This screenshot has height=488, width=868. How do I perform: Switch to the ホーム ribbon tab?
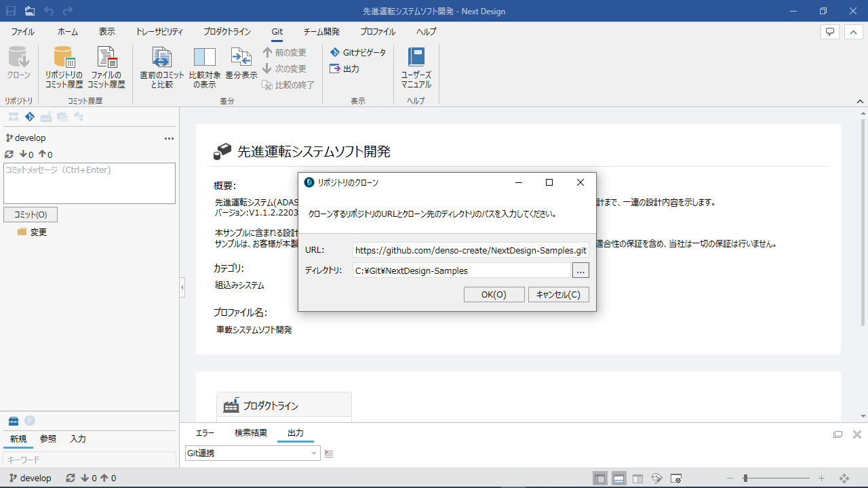click(68, 32)
